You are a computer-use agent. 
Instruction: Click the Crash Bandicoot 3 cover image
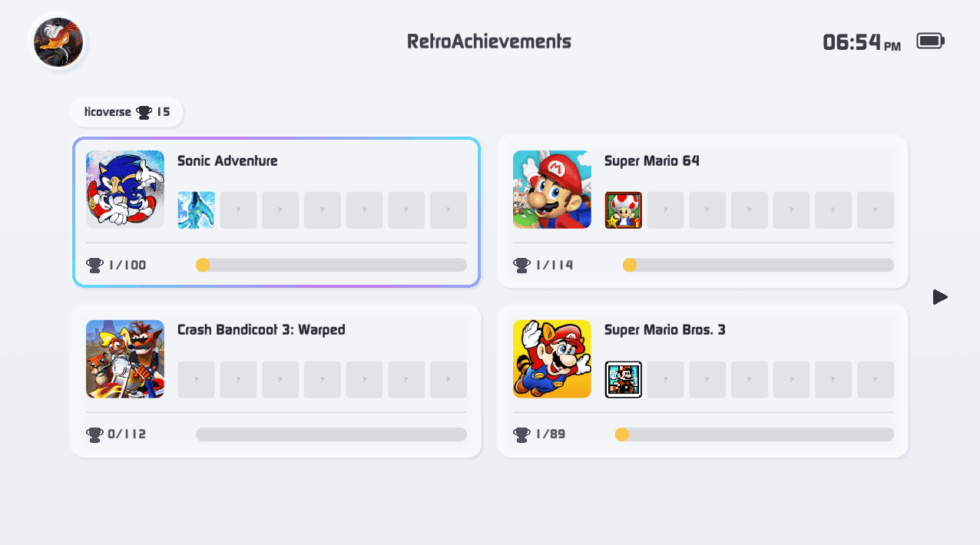(x=124, y=358)
